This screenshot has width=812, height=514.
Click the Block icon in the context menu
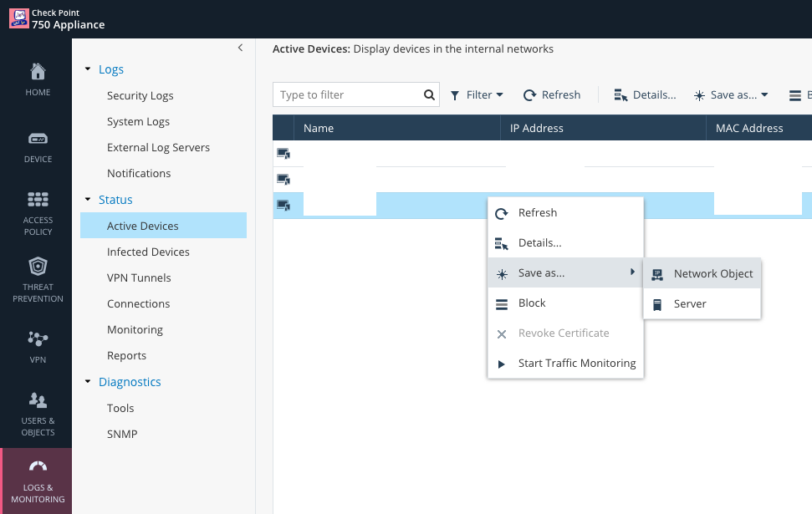[x=501, y=304]
